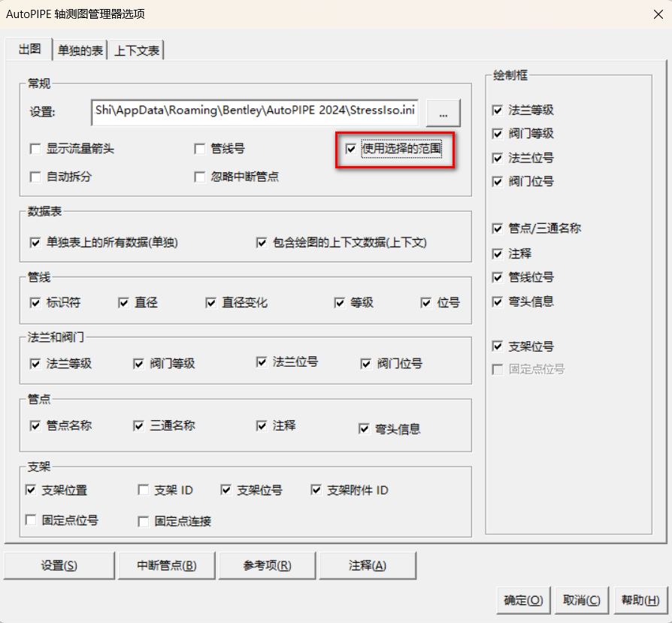Confirm with the 确定(O) button

(523, 600)
